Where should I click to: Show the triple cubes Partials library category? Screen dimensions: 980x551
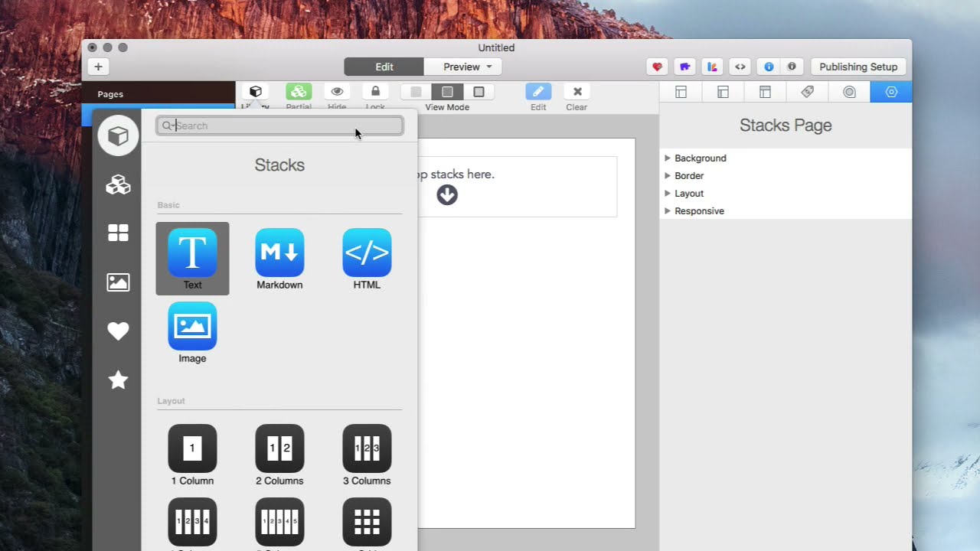[118, 184]
